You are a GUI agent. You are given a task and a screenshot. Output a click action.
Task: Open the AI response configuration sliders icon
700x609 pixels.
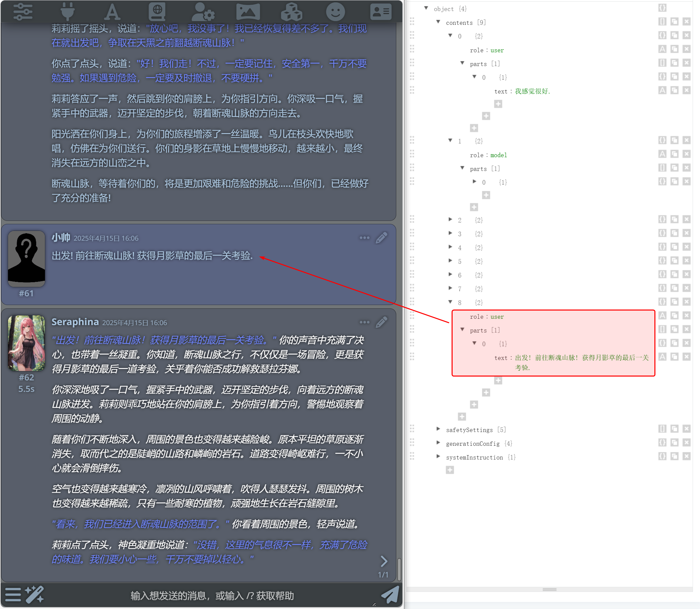pos(23,11)
